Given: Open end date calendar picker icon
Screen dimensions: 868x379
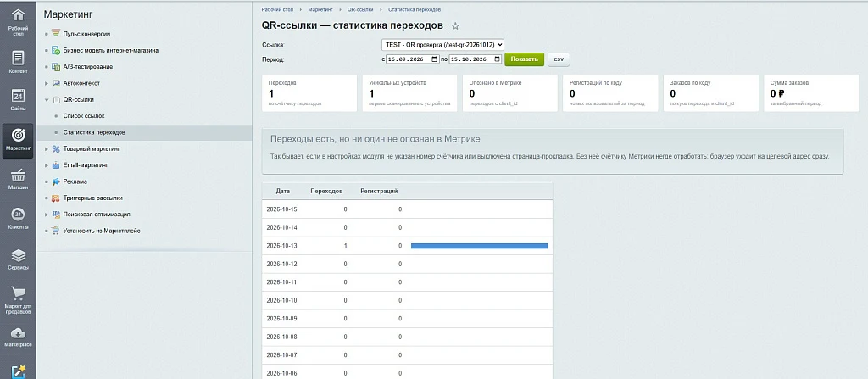Looking at the screenshot, I should click(x=497, y=59).
